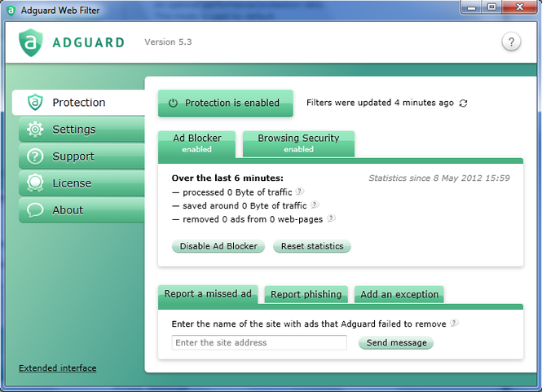Viewport: 542px width, 392px height.
Task: Click the Filters were updated 4 minutes ago text
Action: [380, 103]
